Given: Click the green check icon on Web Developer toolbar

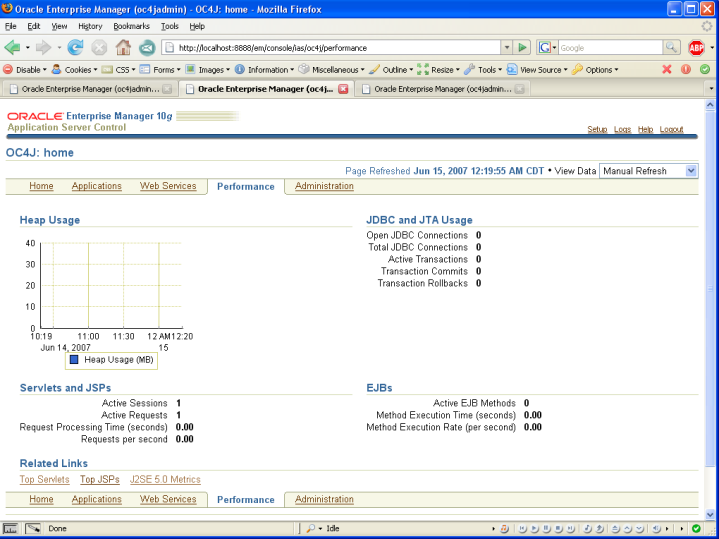Looking at the screenshot, I should tap(705, 69).
